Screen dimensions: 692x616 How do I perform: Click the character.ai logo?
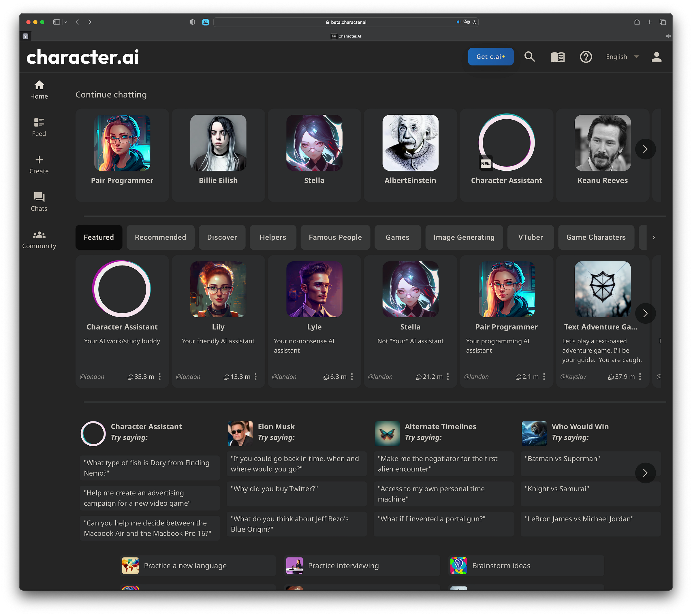point(83,57)
